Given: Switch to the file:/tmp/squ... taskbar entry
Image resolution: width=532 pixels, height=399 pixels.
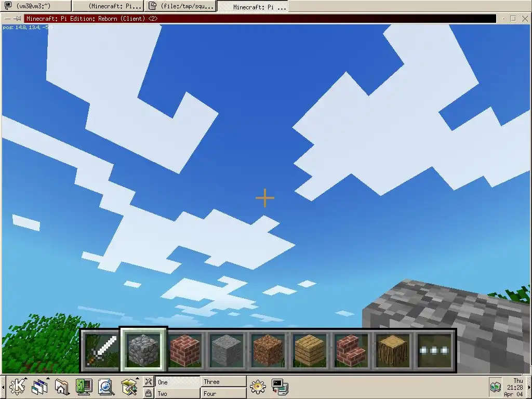Looking at the screenshot, I should pos(180,6).
